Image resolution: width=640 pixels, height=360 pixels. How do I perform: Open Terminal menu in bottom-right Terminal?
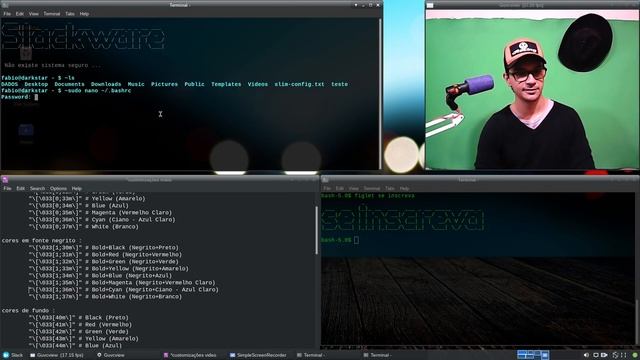pos(372,189)
